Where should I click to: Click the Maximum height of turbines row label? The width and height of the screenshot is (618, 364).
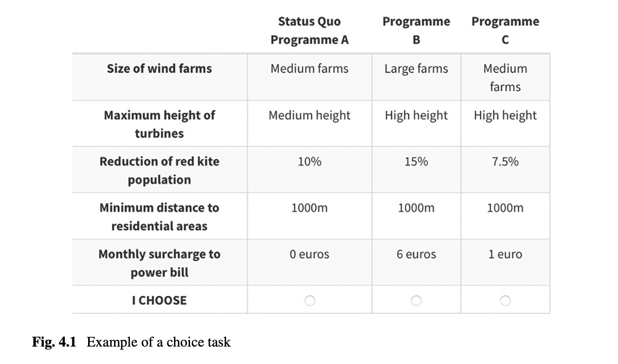159,124
